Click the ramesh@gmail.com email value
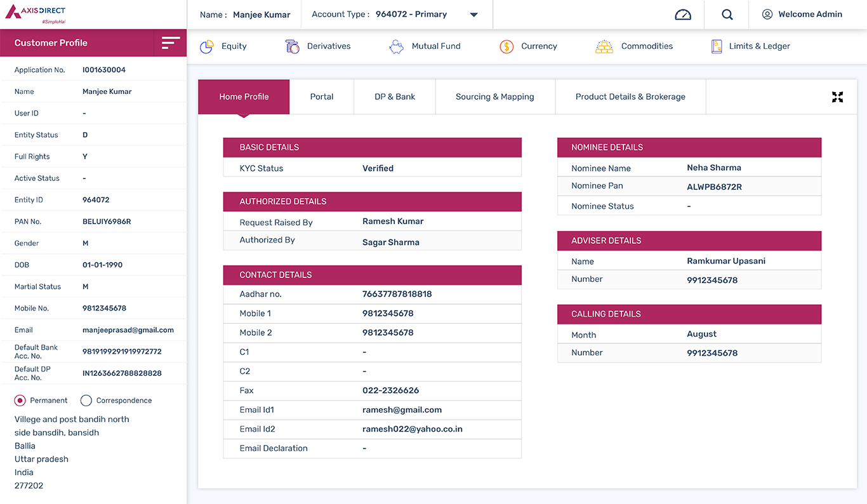 click(402, 410)
